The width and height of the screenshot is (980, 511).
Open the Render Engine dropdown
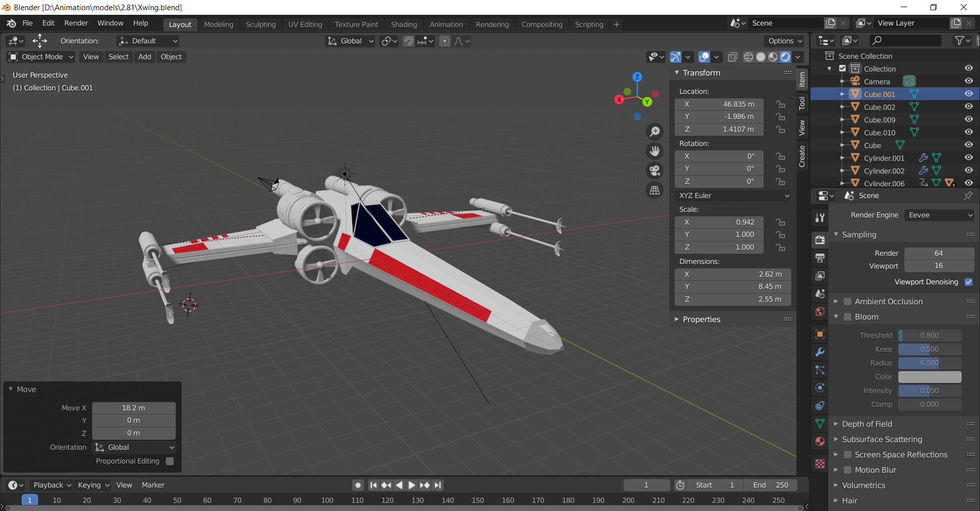point(939,215)
